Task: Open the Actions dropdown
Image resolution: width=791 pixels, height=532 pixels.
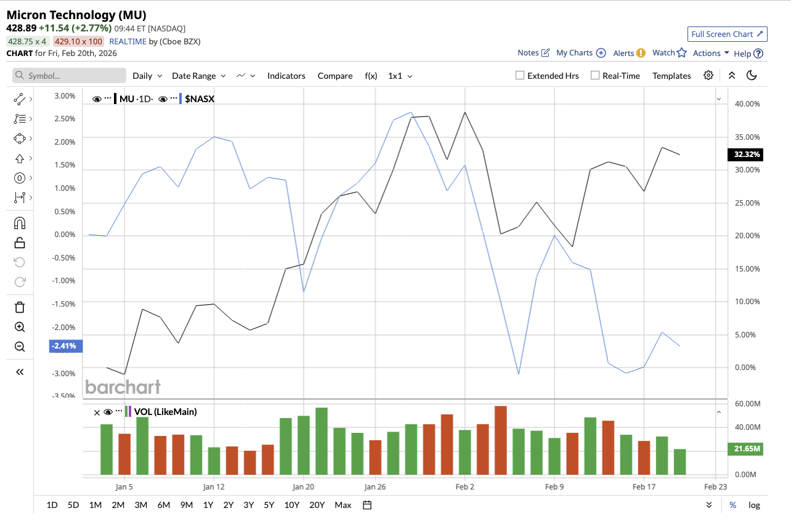Action: click(710, 53)
